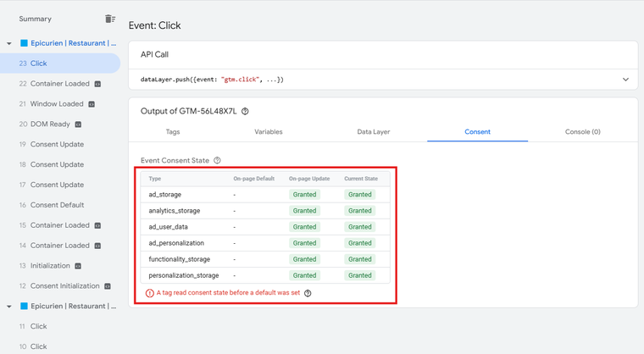Expand the dataLayer.push API call chevron

point(625,80)
